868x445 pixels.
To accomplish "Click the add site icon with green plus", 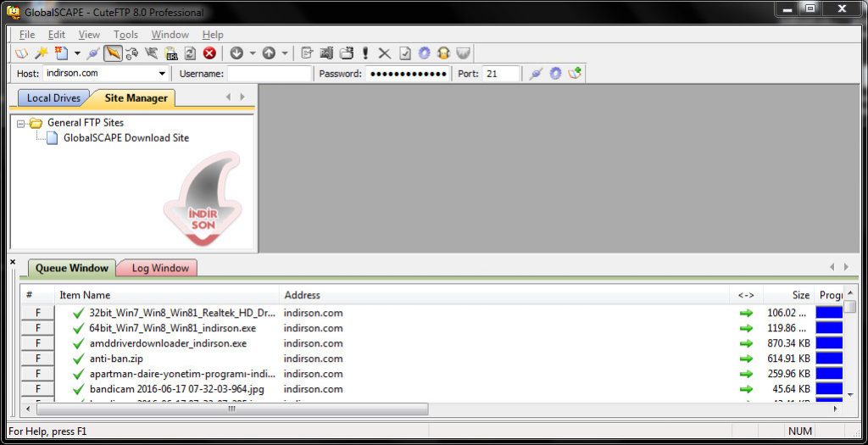I will [575, 73].
